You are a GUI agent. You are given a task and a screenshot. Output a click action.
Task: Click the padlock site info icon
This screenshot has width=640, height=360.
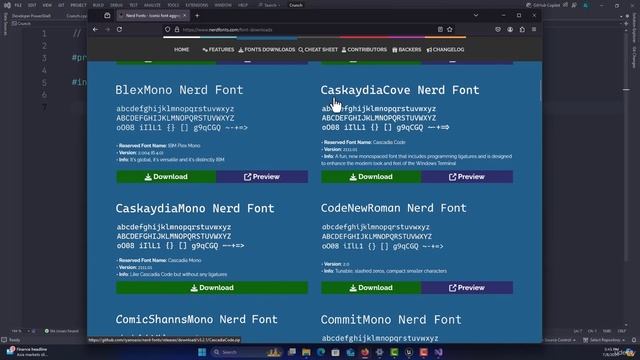point(177,29)
